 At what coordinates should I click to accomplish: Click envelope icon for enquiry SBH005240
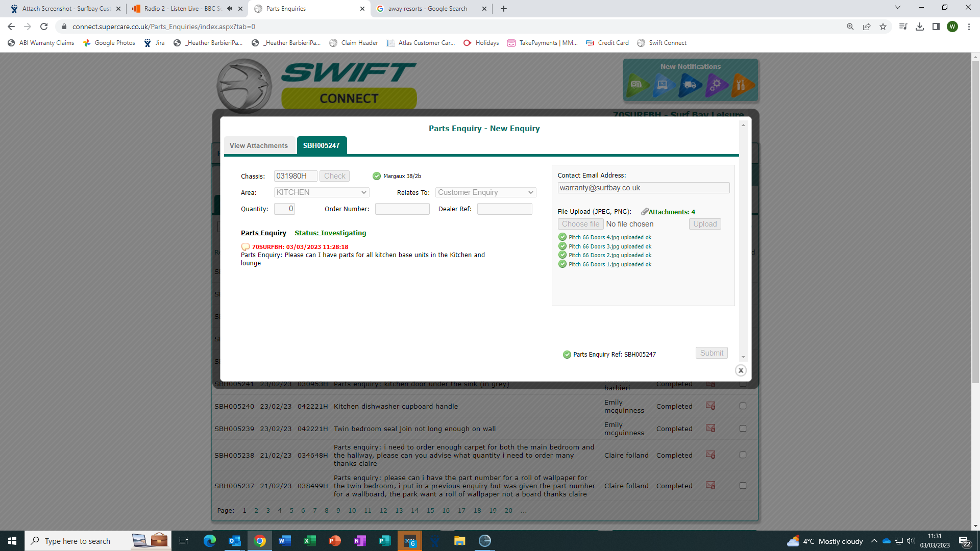click(710, 406)
